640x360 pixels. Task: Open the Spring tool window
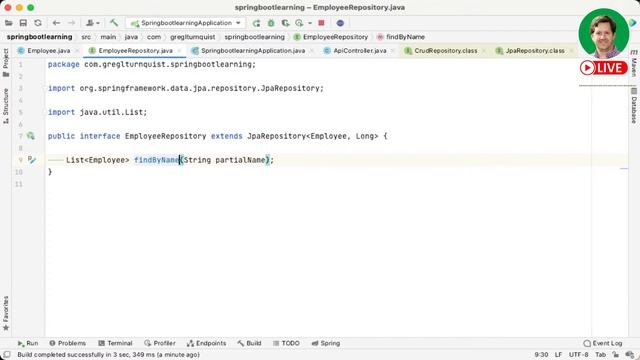[x=326, y=343]
